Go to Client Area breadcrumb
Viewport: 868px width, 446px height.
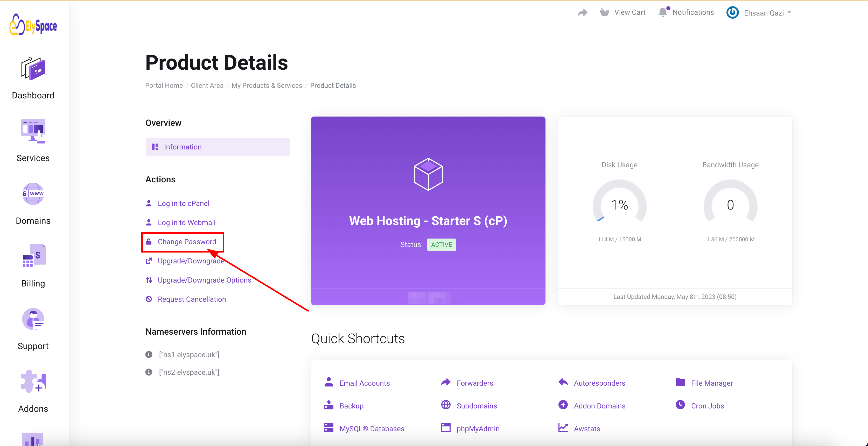click(207, 85)
